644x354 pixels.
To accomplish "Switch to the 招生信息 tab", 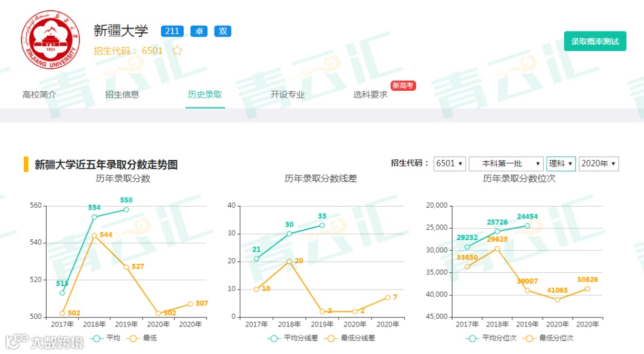I will pos(122,94).
